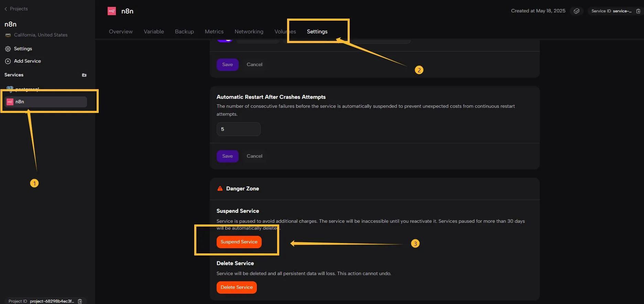The image size is (644, 304).
Task: Click the n8n logo in the page header
Action: [x=112, y=11]
